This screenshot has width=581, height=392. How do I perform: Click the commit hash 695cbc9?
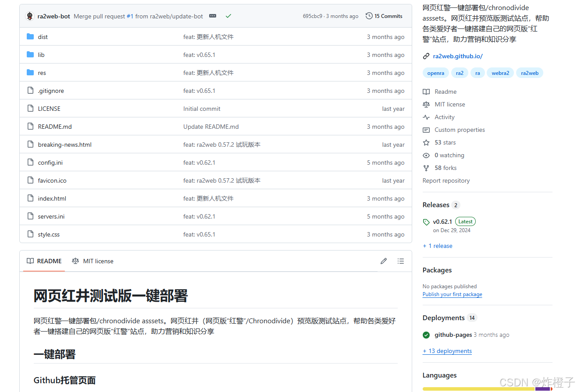pos(312,16)
